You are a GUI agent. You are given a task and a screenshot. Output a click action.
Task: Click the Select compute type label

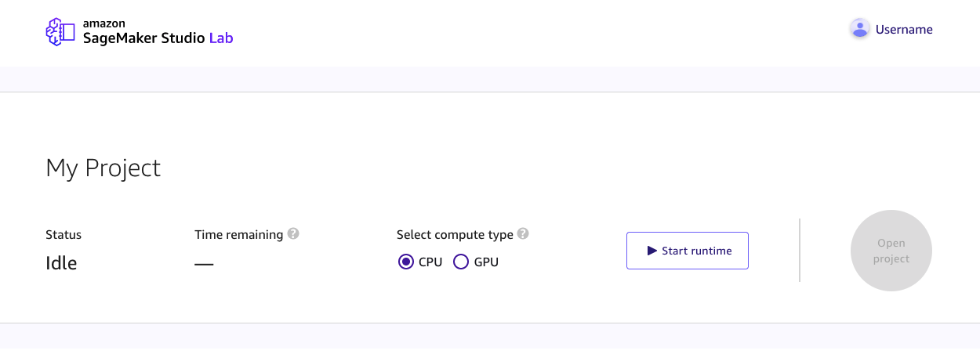pos(455,234)
